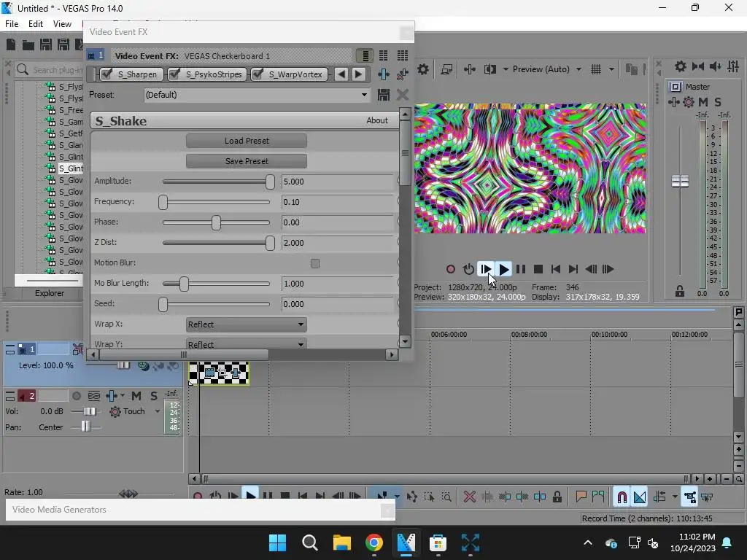Click Remove Selected Plug-In icon
The width and height of the screenshot is (747, 560).
tap(403, 74)
